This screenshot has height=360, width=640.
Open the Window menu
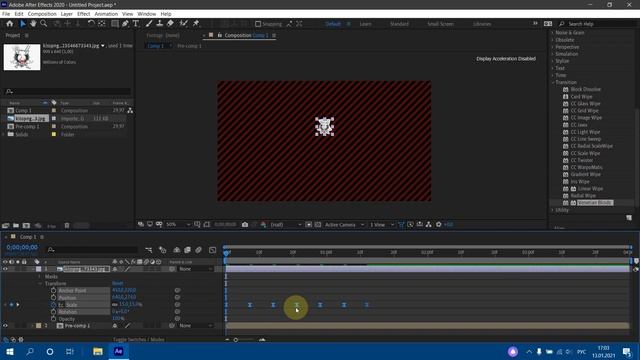pos(147,14)
